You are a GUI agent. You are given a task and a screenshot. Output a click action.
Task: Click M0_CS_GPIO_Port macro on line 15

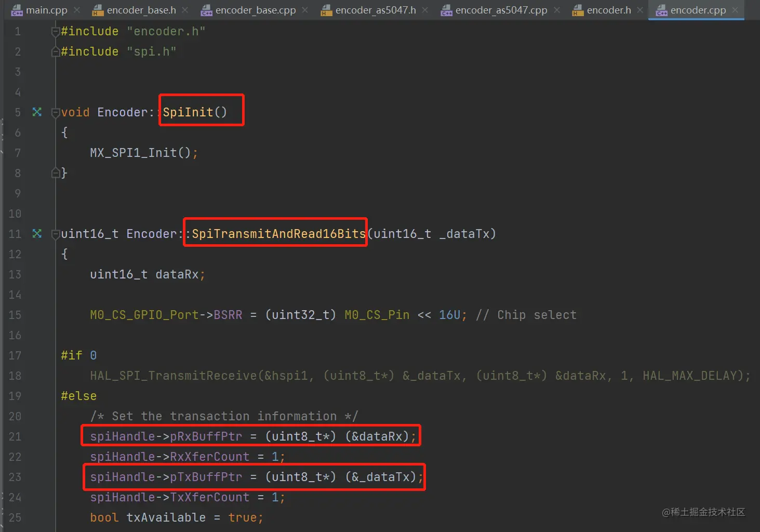tap(144, 315)
